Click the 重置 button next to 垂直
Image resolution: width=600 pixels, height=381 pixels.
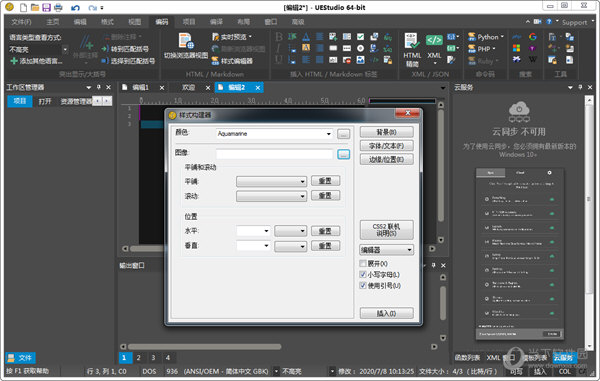pyautogui.click(x=325, y=246)
